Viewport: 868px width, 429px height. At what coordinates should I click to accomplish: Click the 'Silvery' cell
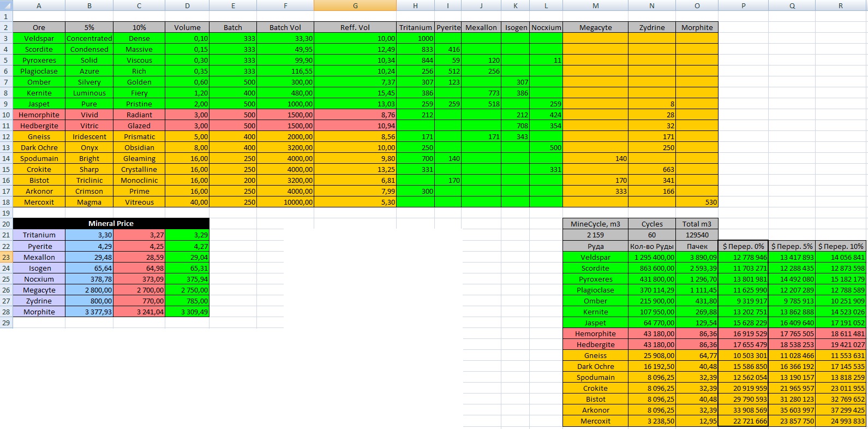[89, 82]
